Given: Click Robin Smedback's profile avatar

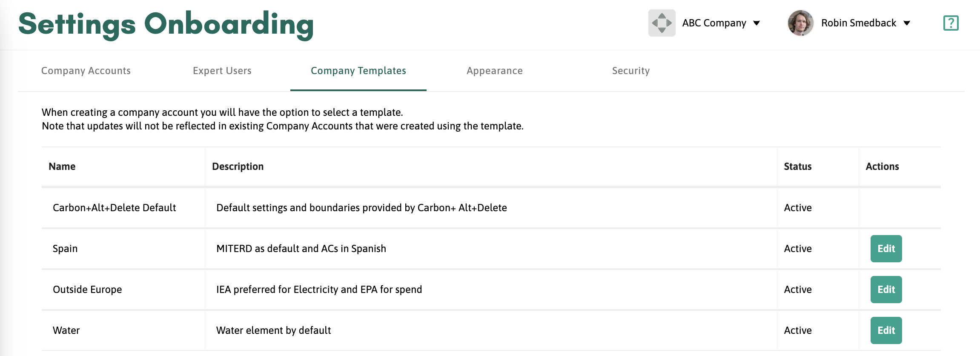Looking at the screenshot, I should pos(800,23).
